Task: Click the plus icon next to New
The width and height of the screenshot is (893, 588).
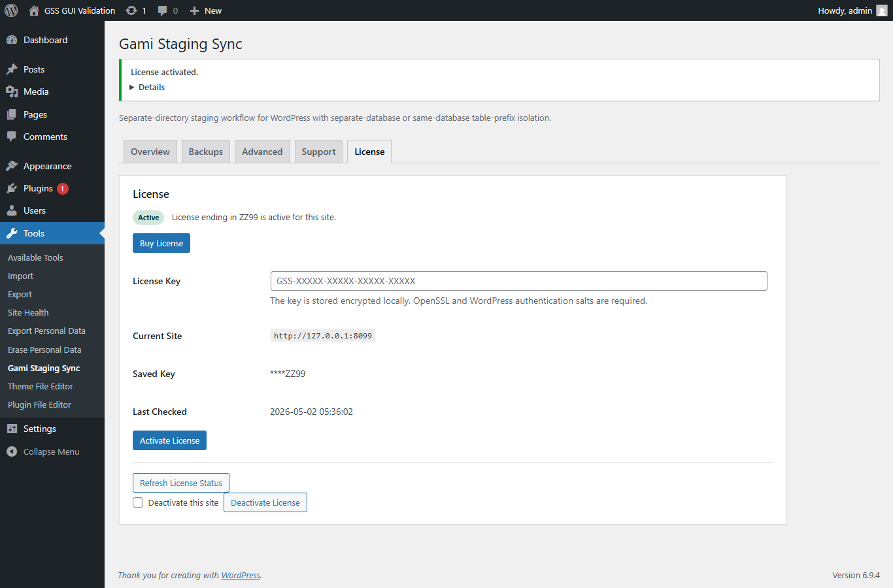Action: point(194,10)
